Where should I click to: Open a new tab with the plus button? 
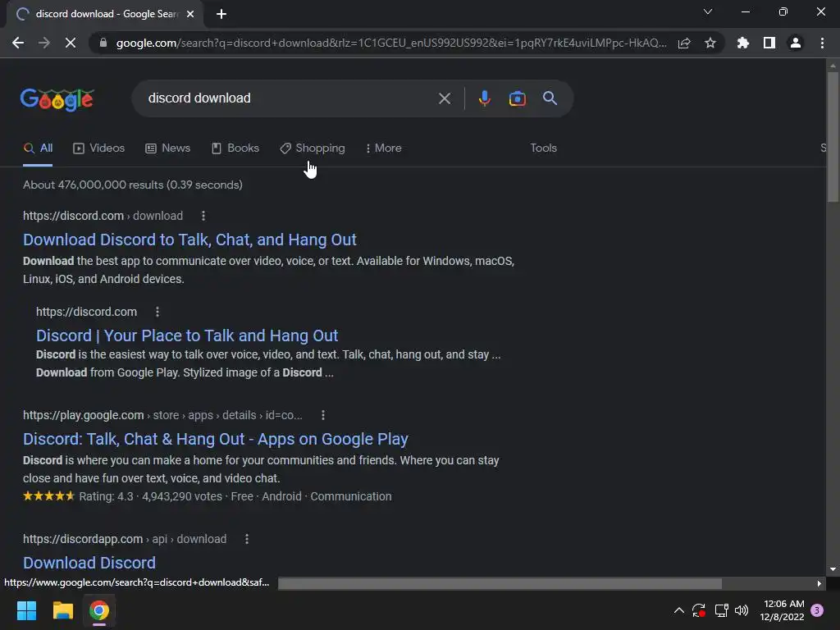coord(221,14)
